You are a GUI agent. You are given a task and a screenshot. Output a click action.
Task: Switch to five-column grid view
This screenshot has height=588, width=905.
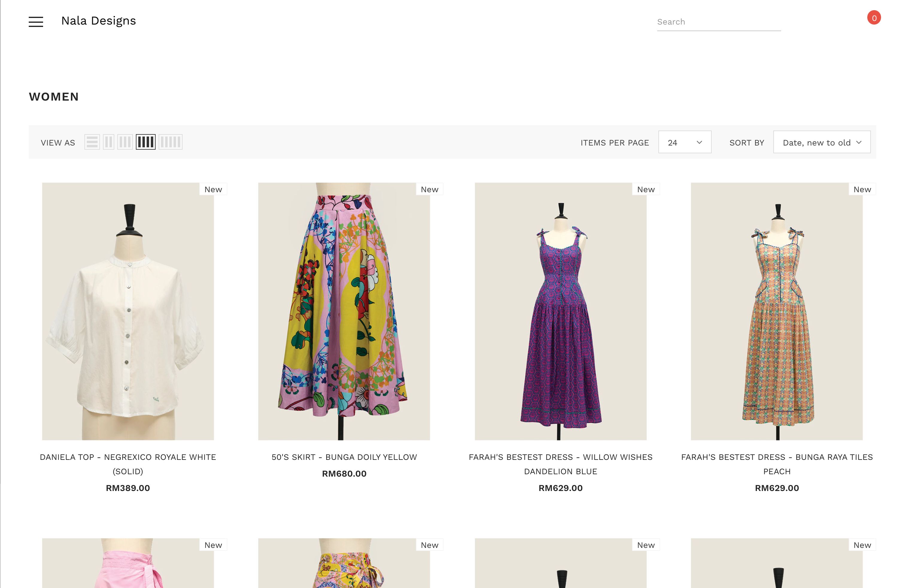point(170,142)
